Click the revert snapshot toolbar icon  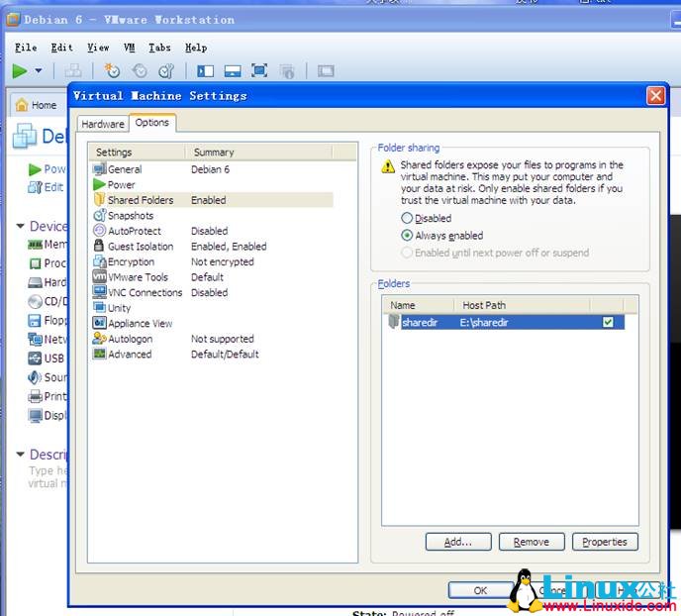pos(140,70)
